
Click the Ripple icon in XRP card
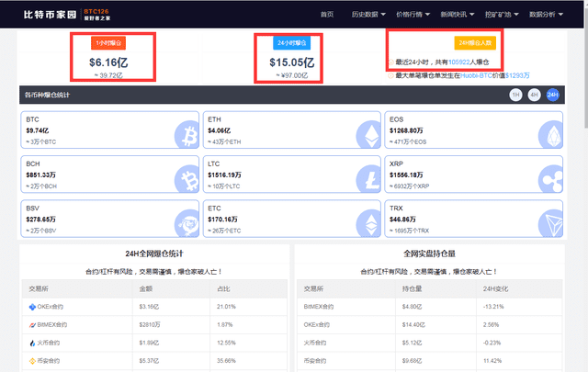[x=550, y=179]
